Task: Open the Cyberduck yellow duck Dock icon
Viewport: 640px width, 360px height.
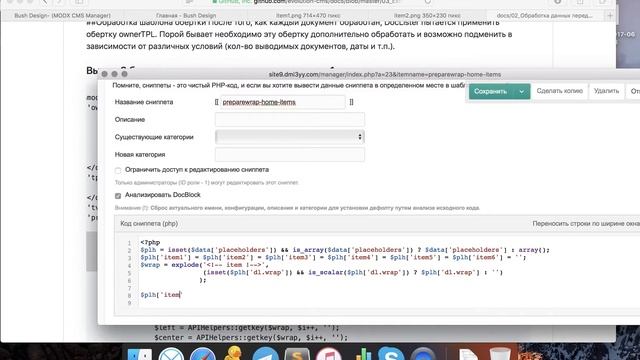Action: [x=233, y=353]
